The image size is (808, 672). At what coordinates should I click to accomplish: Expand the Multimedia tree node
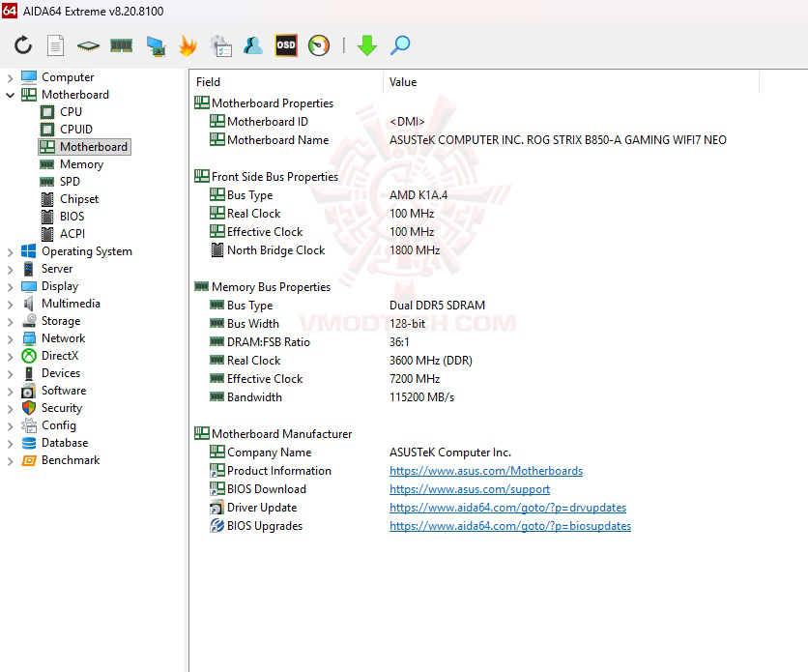click(10, 304)
